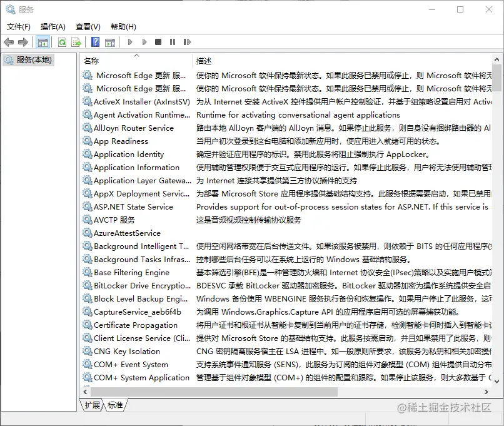The width and height of the screenshot is (504, 426).
Task: Click gear icon beside CNG Key Isolation
Action: pos(88,351)
